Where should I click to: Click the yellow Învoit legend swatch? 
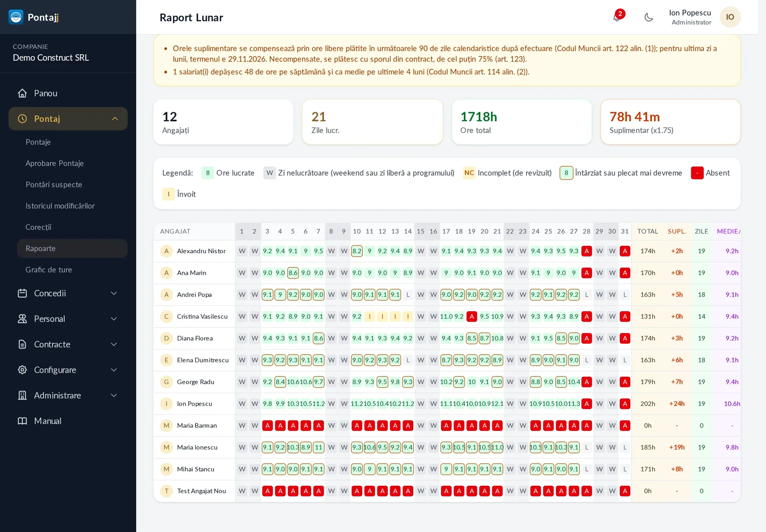169,194
